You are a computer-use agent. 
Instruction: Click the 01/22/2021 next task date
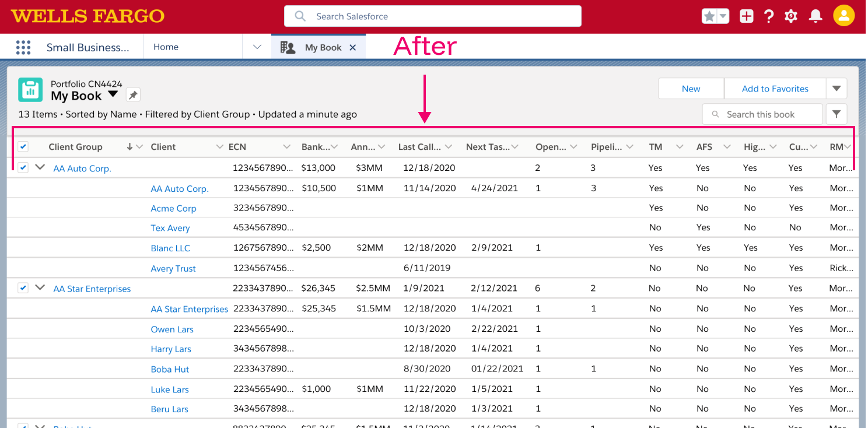tap(498, 369)
